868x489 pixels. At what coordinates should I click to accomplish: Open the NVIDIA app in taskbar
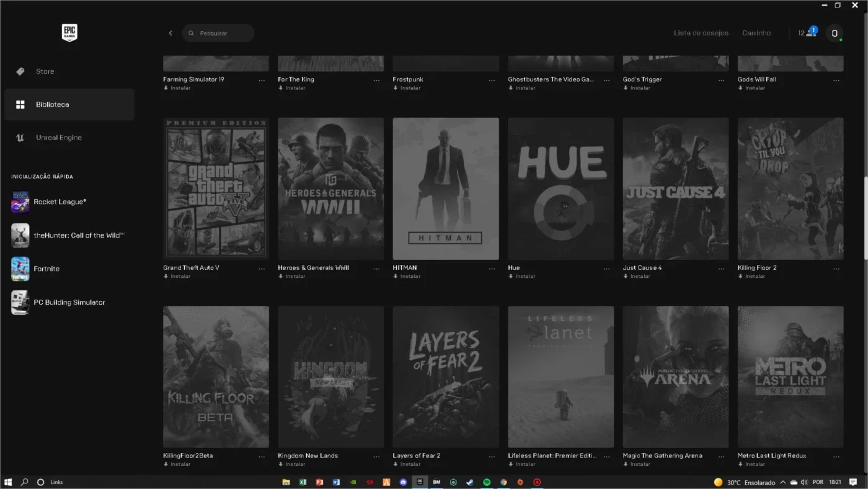(353, 482)
